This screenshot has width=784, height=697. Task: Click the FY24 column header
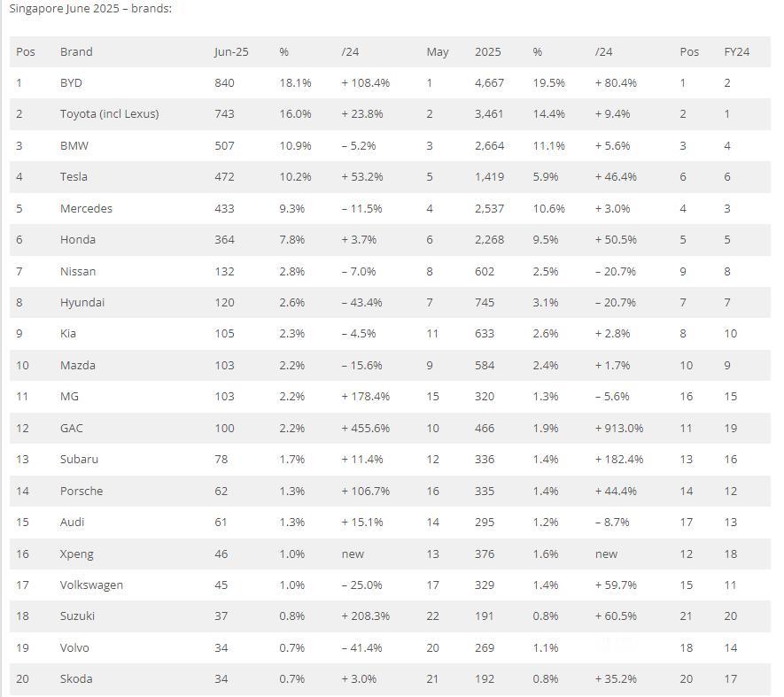tap(736, 51)
